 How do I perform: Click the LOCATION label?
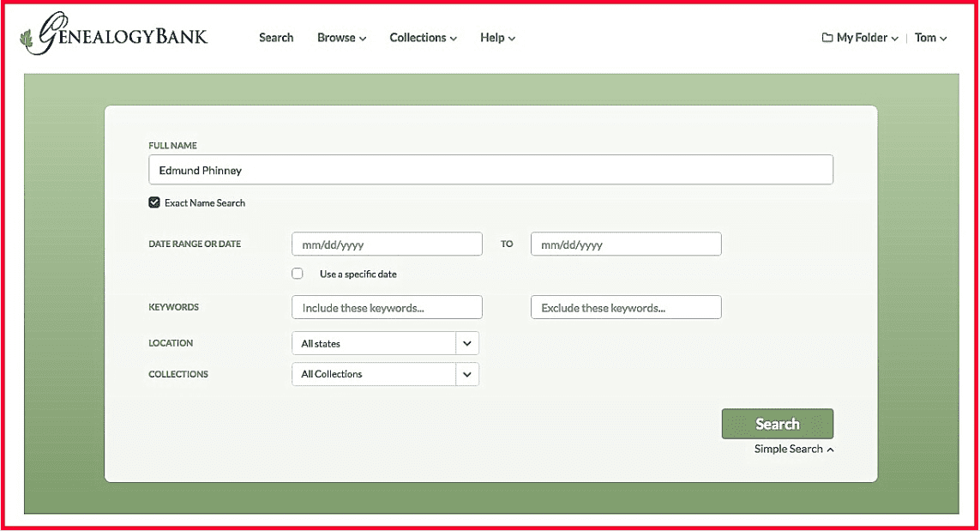click(171, 343)
